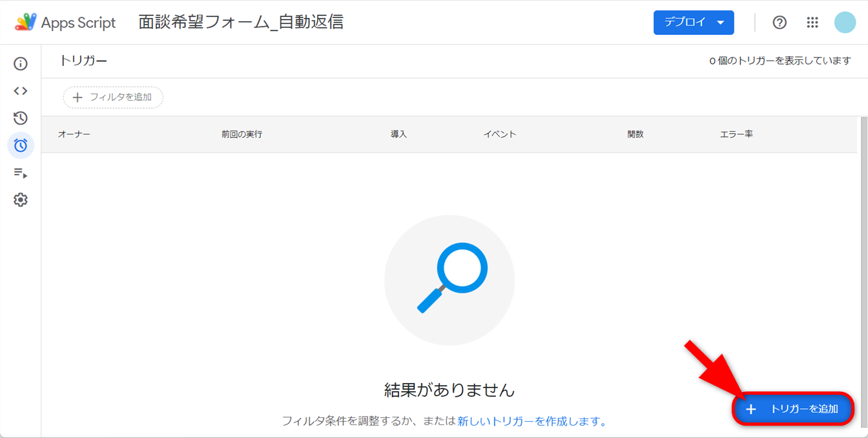Click the フィルタを追加 chip
Image resolution: width=868 pixels, height=438 pixels.
coord(113,98)
